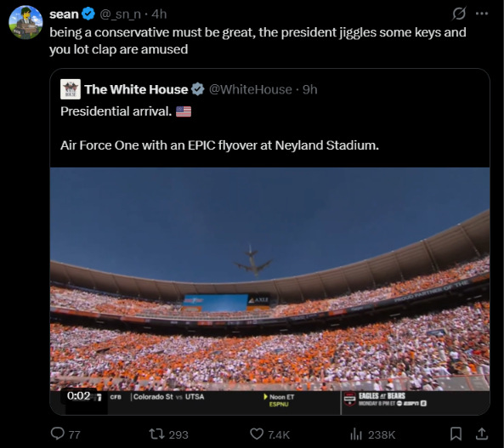Open the sean display name link

click(x=64, y=14)
